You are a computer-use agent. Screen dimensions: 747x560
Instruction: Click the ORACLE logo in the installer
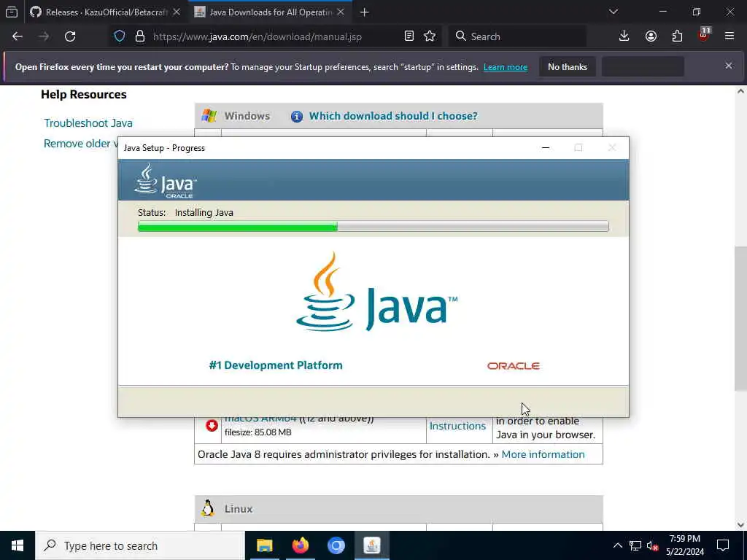coord(513,366)
